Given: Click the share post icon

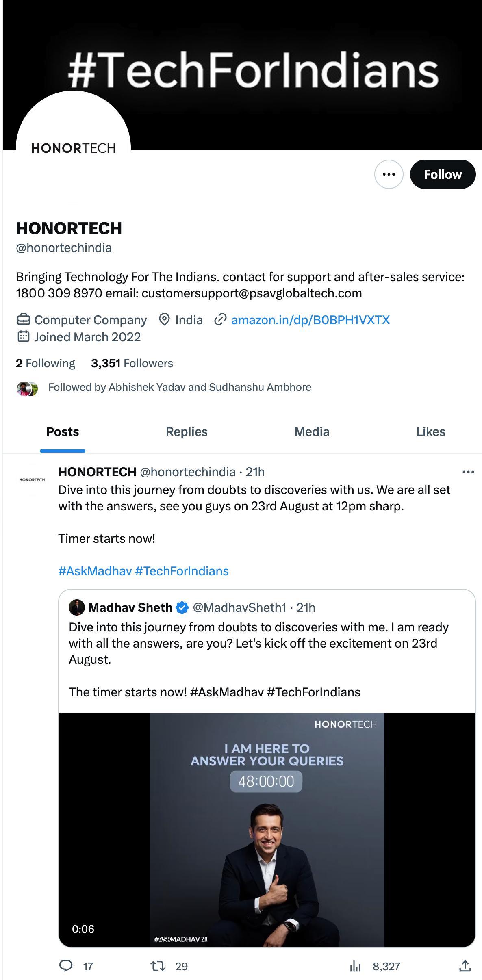Looking at the screenshot, I should (465, 966).
